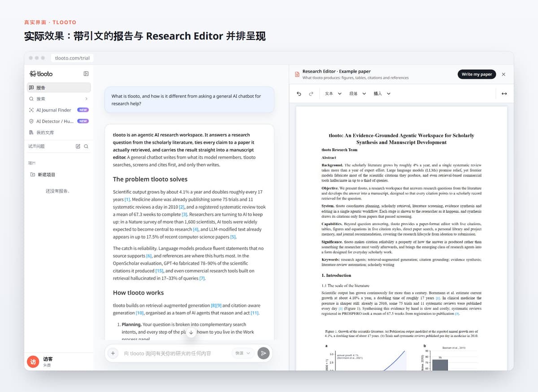Undo the last editor action

pos(299,94)
